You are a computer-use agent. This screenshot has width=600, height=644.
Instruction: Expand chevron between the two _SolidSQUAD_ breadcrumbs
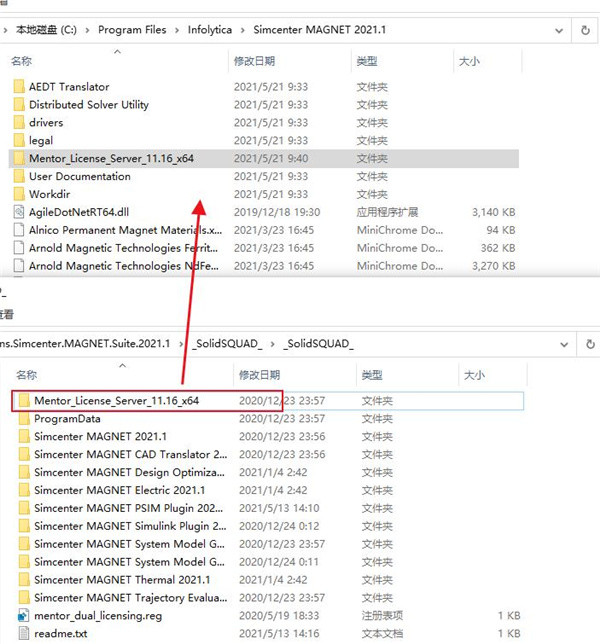(272, 344)
